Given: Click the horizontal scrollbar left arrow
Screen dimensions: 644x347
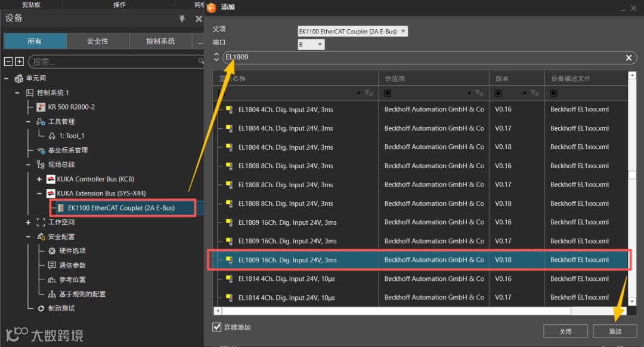Looking at the screenshot, I should [x=217, y=311].
